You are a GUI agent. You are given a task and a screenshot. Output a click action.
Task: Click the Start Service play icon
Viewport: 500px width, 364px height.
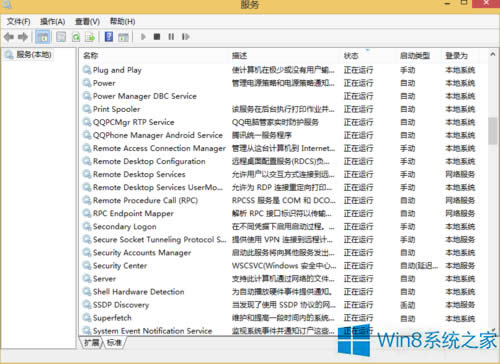[143, 37]
